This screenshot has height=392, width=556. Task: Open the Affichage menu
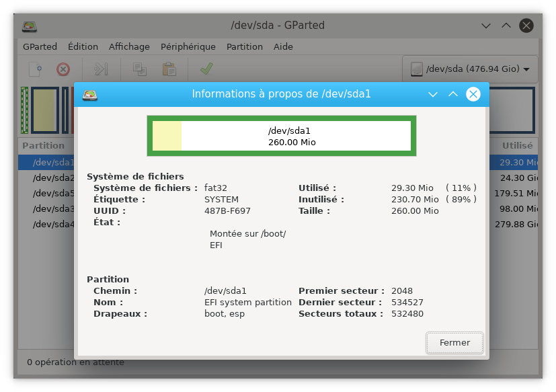[x=129, y=46]
